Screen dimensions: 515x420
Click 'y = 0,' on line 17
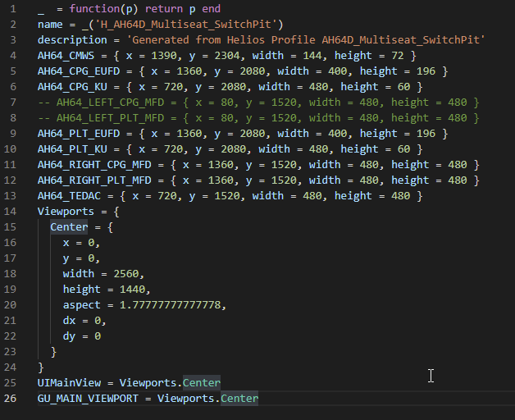point(81,258)
